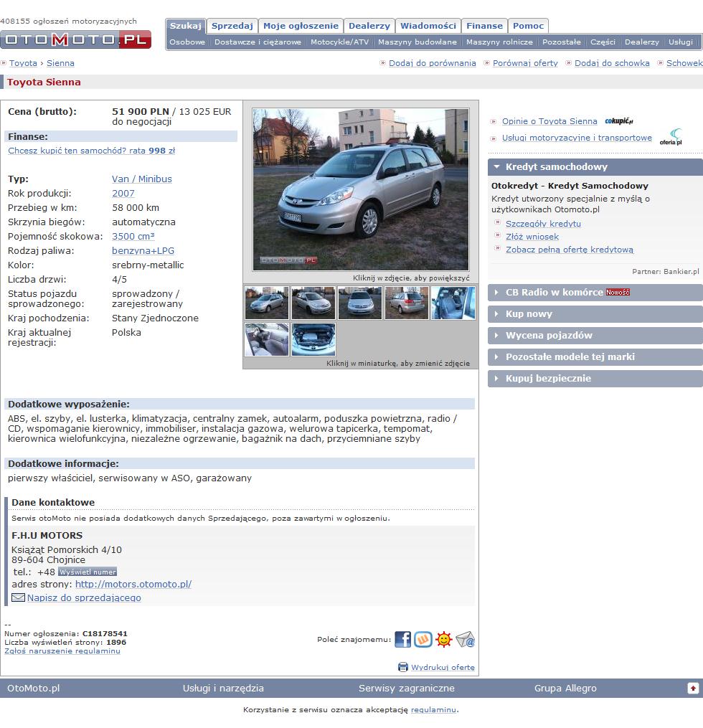Expand the CB Radio w komórce section

point(595,293)
